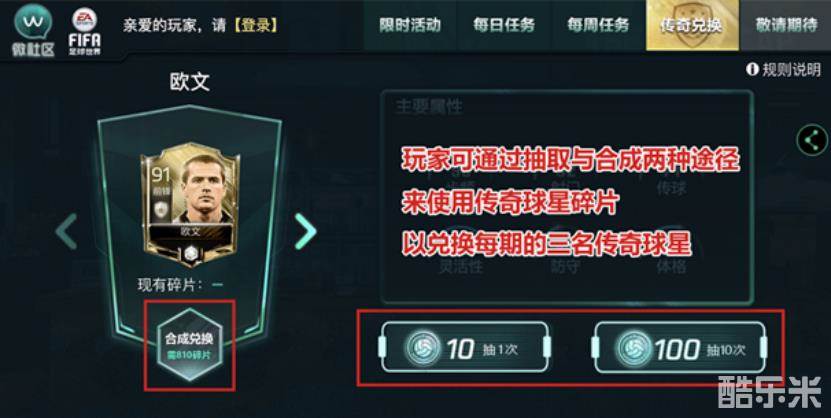Select the 传奇兑换 tab

coord(692,25)
